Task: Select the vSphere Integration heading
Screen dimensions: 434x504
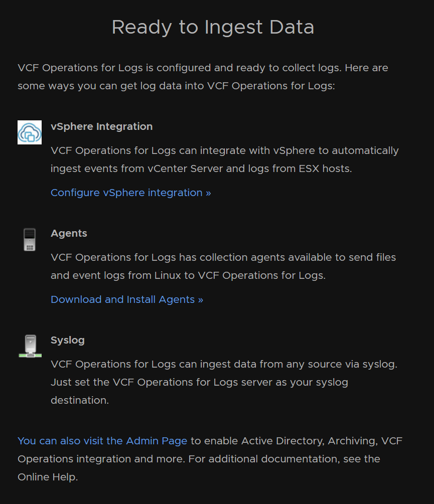Action: (x=101, y=126)
